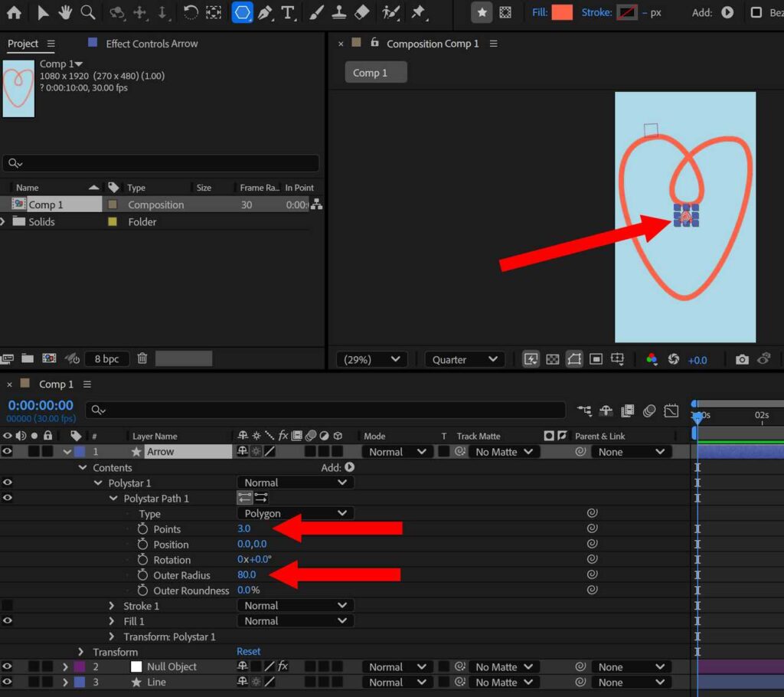Switch to the Project panel tab
Screen dimensions: 784x697
point(22,44)
